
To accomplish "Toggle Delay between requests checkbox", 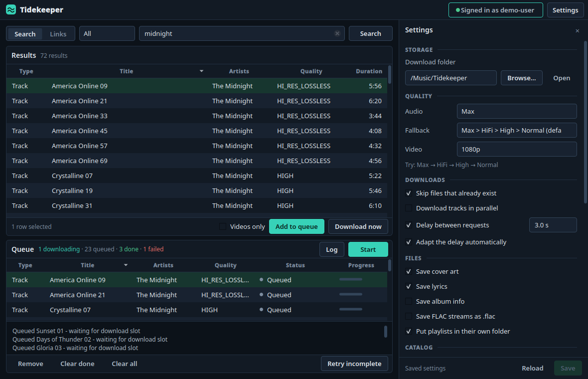I will coord(409,225).
